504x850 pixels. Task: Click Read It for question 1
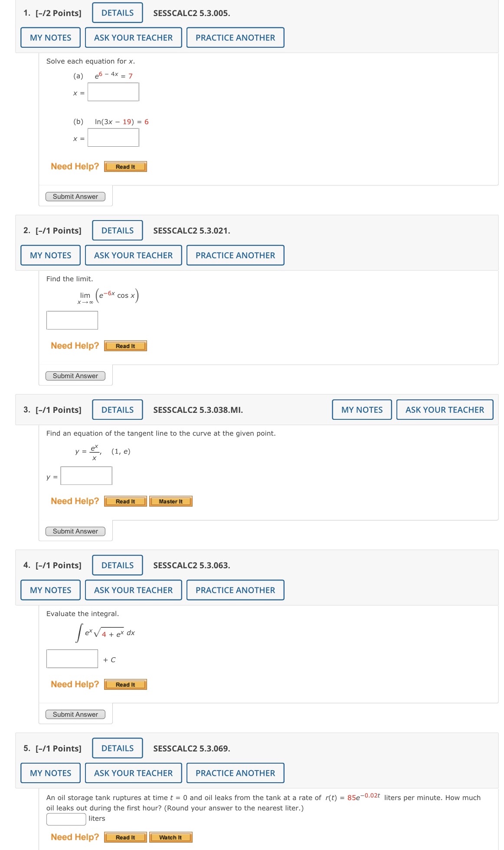(x=125, y=166)
